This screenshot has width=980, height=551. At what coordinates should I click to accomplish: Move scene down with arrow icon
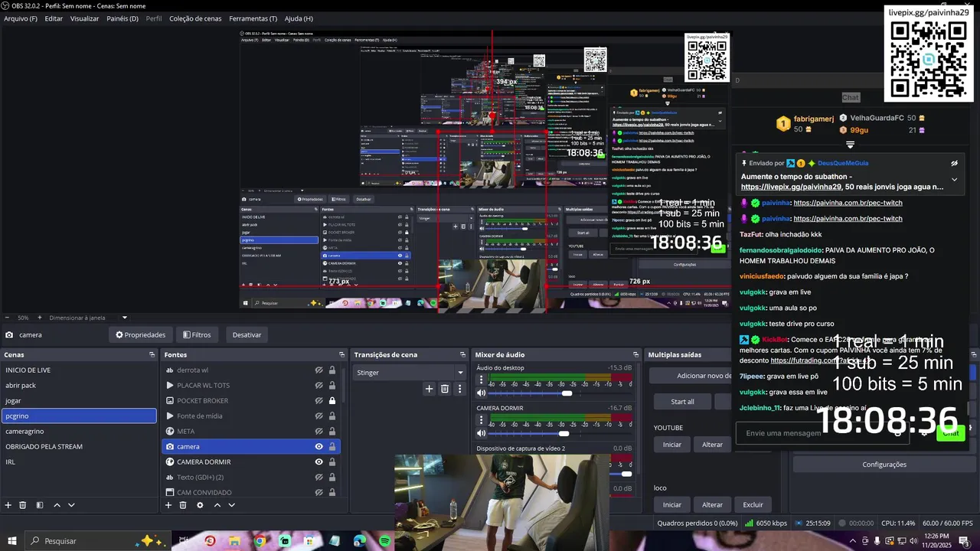[71, 505]
